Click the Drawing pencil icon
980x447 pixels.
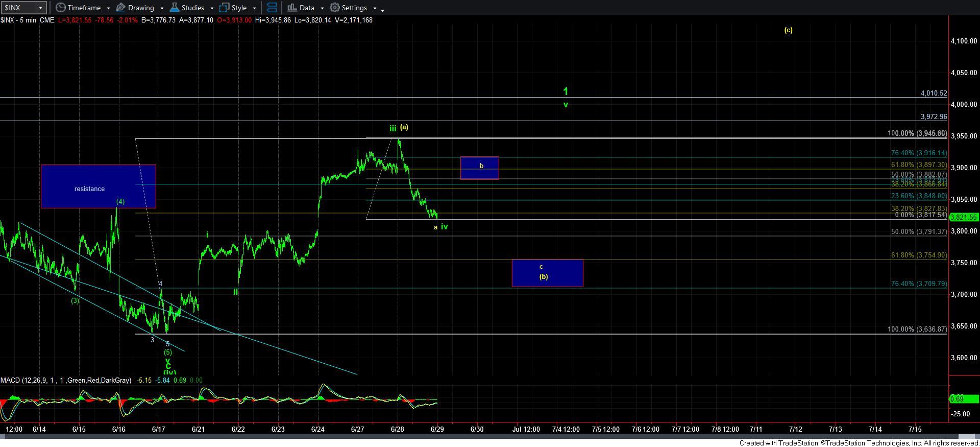click(x=121, y=8)
